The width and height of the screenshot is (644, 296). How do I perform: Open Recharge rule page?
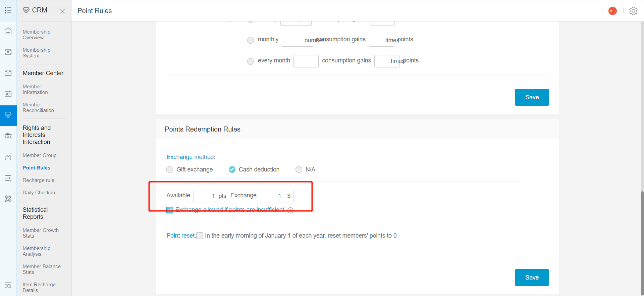tap(39, 180)
